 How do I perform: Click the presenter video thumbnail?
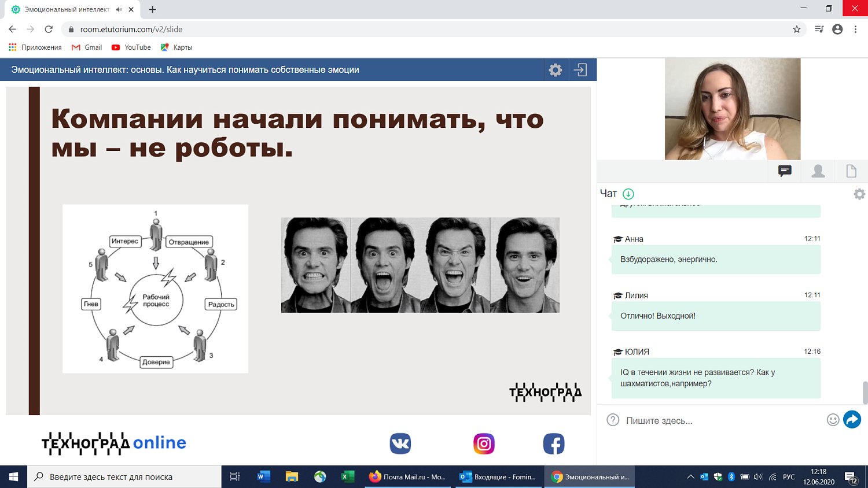coord(733,109)
